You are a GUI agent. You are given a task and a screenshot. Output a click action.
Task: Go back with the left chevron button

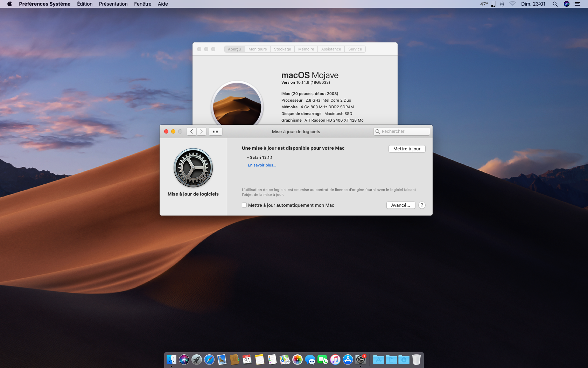tap(191, 131)
